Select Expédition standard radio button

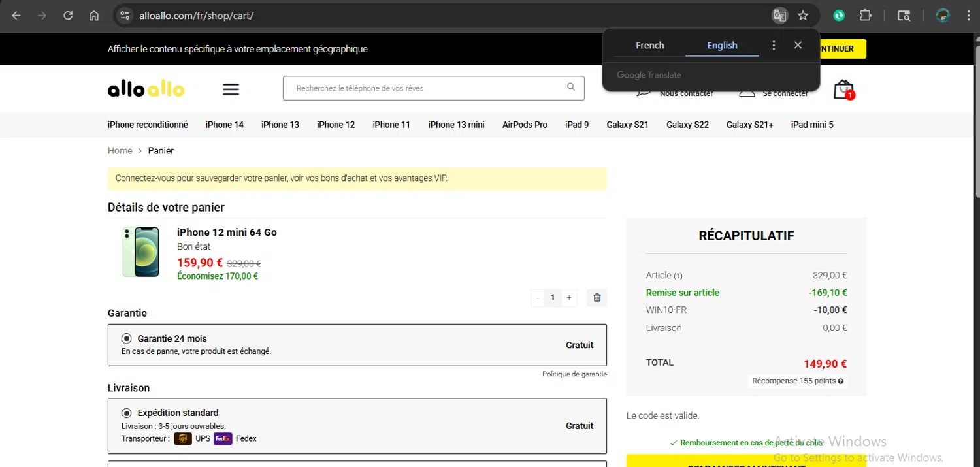(126, 413)
